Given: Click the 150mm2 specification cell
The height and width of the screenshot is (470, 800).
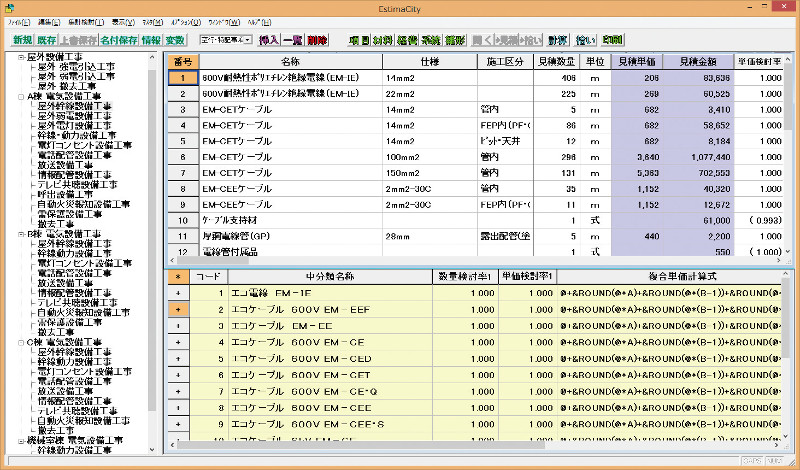Looking at the screenshot, I should click(x=430, y=173).
